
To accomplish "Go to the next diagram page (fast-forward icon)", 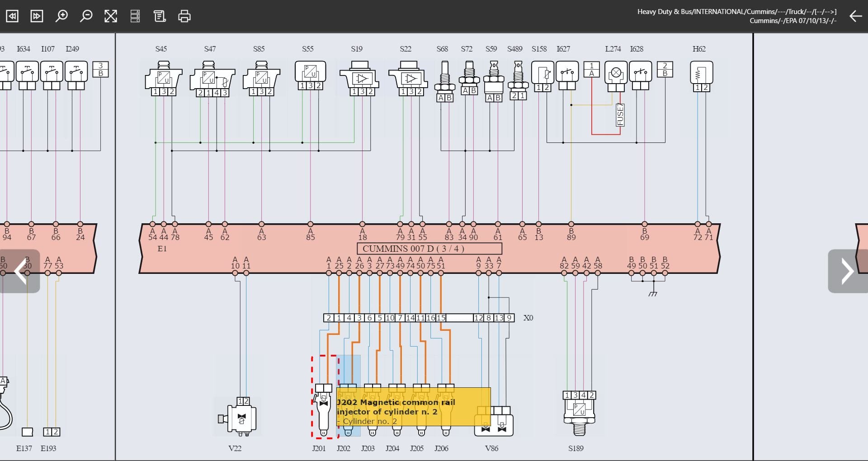I will pos(37,16).
